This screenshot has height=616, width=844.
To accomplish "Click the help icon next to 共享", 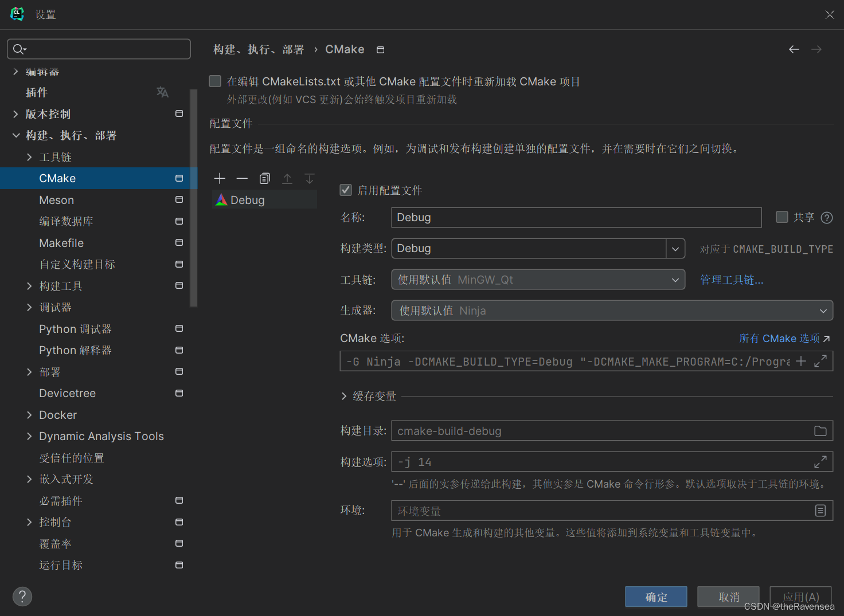I will click(x=827, y=218).
